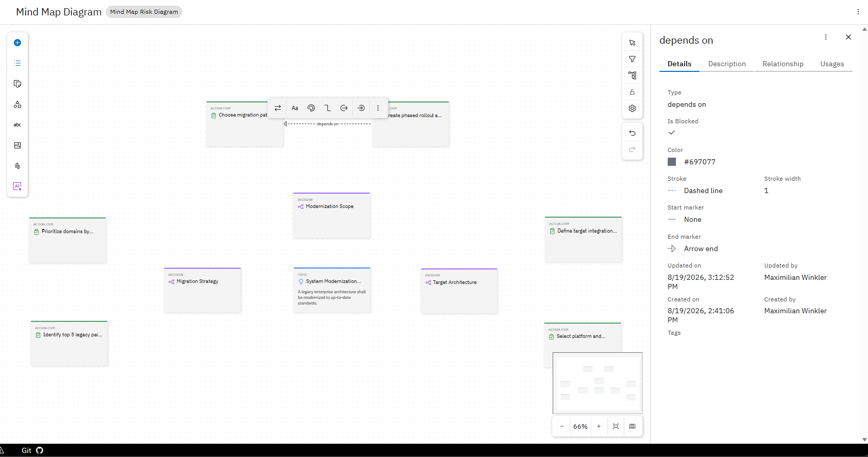Zoom in with the plus button
This screenshot has width=868, height=457.
pyautogui.click(x=599, y=426)
